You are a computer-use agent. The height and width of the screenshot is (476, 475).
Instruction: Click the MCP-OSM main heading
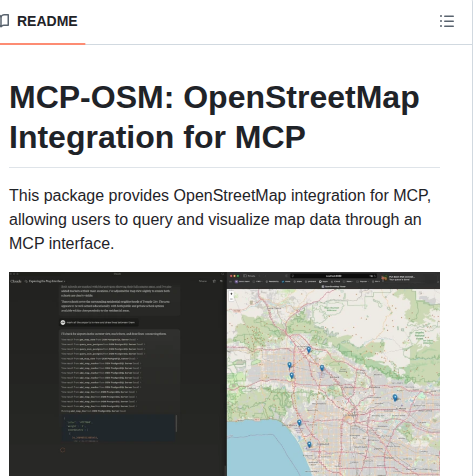214,117
